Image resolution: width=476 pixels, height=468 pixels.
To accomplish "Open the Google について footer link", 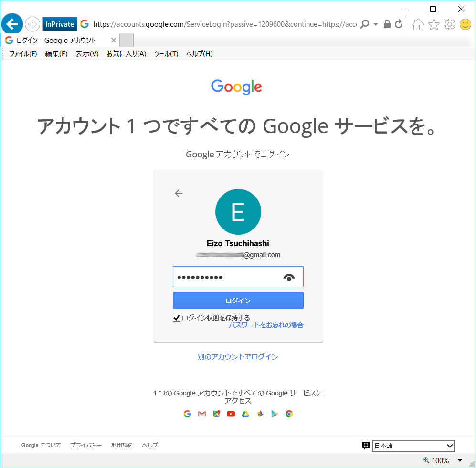I will point(41,445).
